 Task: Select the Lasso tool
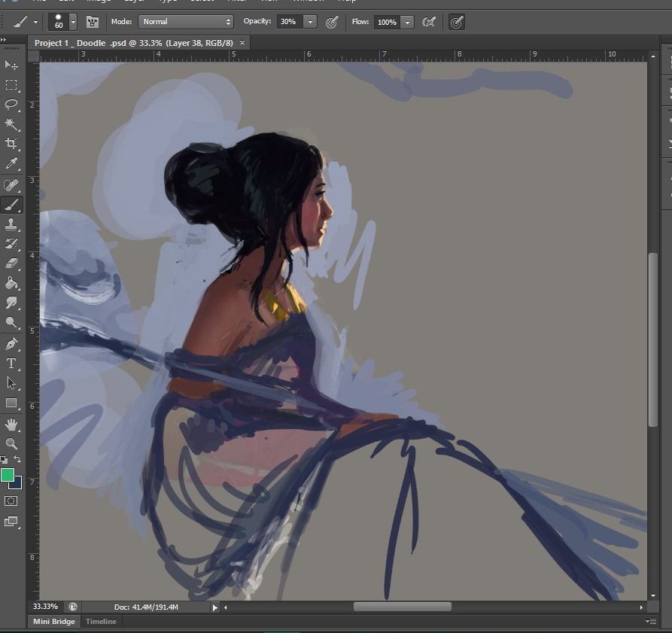click(11, 104)
